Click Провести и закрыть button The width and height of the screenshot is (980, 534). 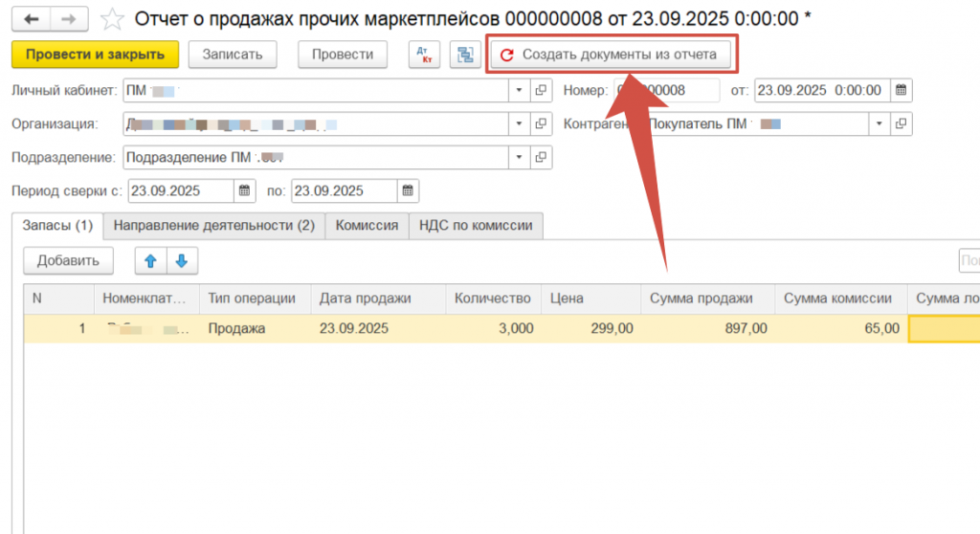(95, 55)
